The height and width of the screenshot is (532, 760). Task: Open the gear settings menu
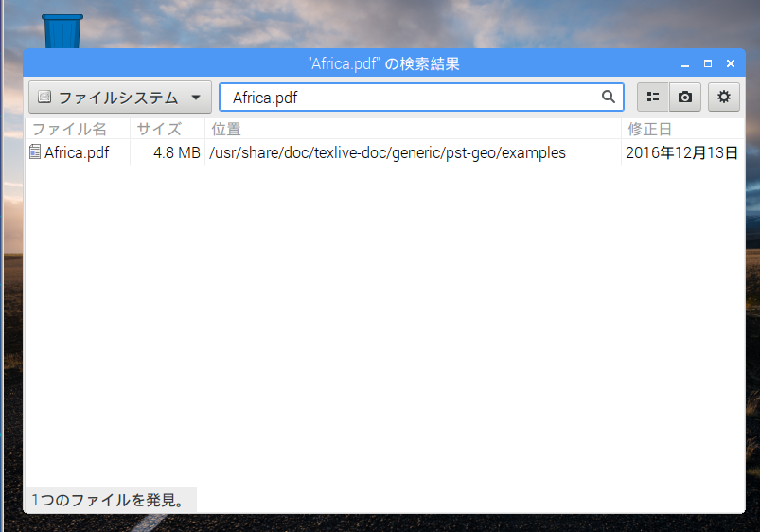click(x=724, y=97)
